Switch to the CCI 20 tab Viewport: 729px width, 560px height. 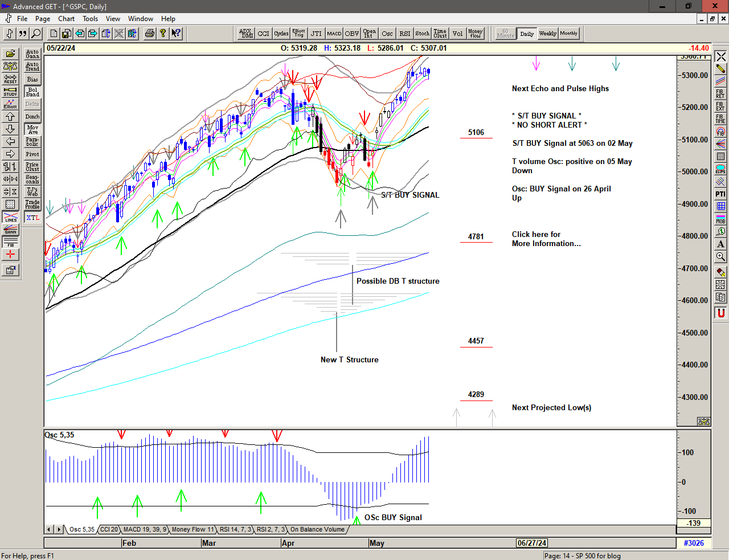[109, 529]
